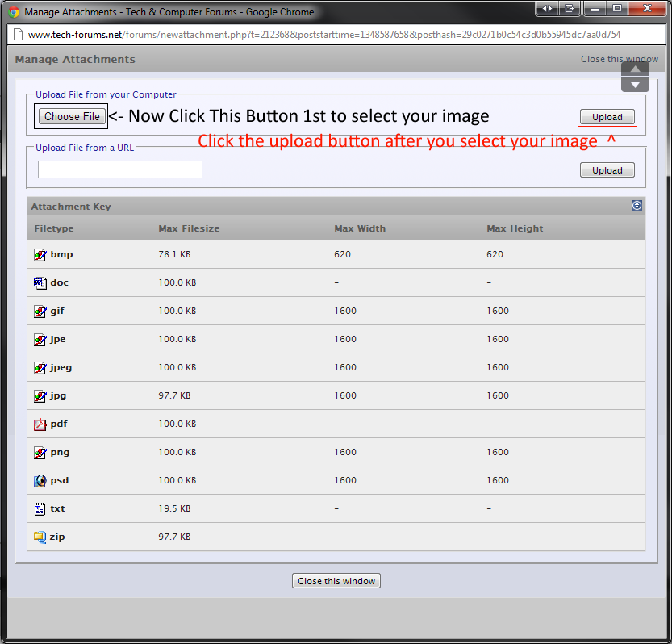Select the 'zip' filetype text
Image resolution: width=672 pixels, height=644 pixels.
coord(57,537)
